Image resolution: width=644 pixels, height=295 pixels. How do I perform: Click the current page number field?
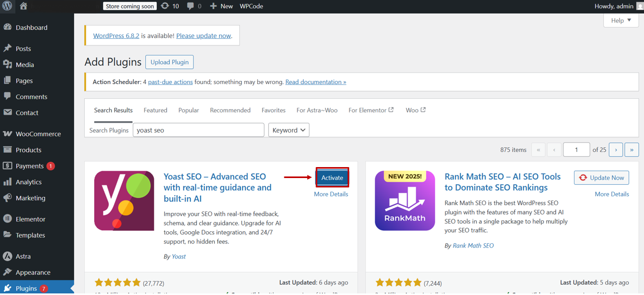tap(577, 149)
